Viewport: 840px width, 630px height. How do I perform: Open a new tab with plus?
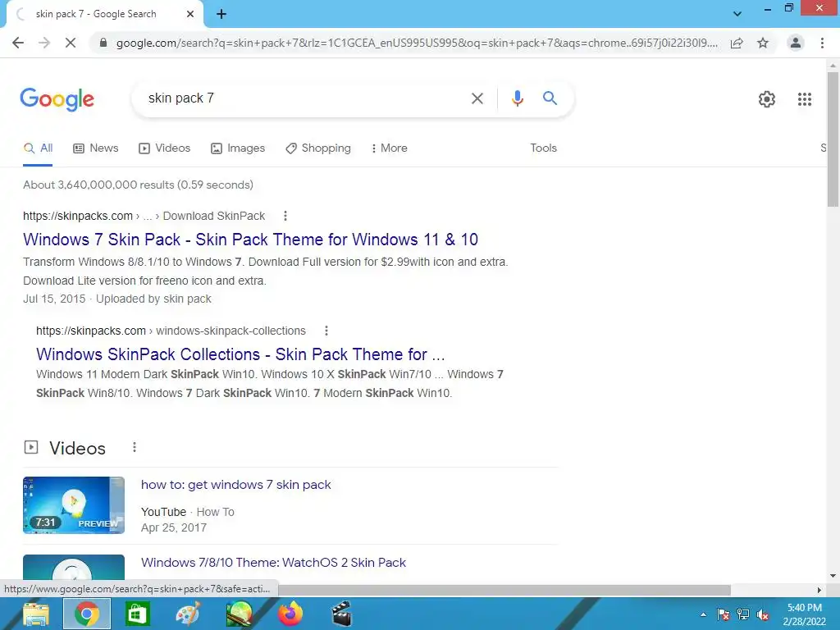221,15
